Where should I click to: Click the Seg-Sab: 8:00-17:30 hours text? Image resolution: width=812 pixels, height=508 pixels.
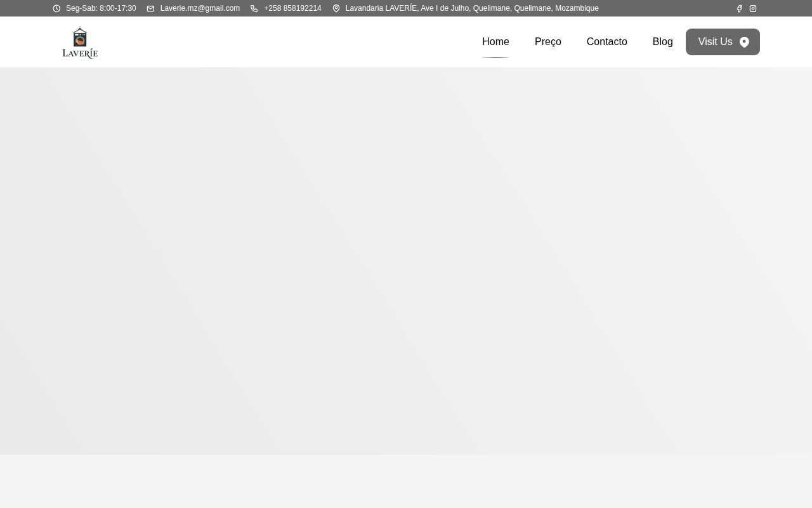click(101, 8)
